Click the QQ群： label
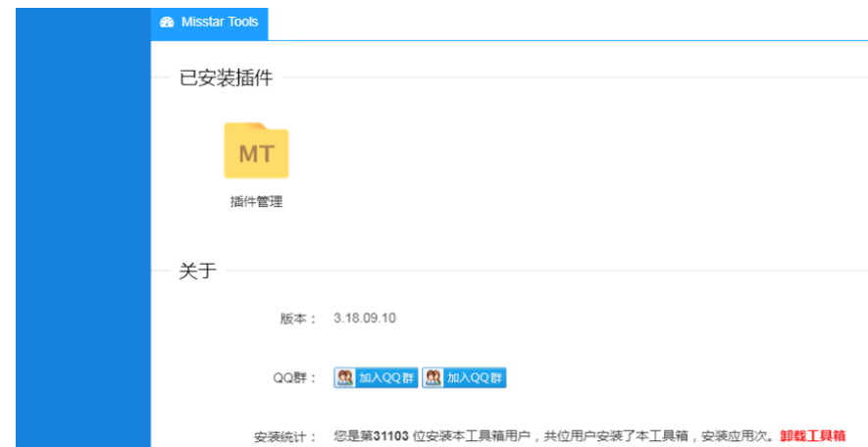 pos(294,377)
